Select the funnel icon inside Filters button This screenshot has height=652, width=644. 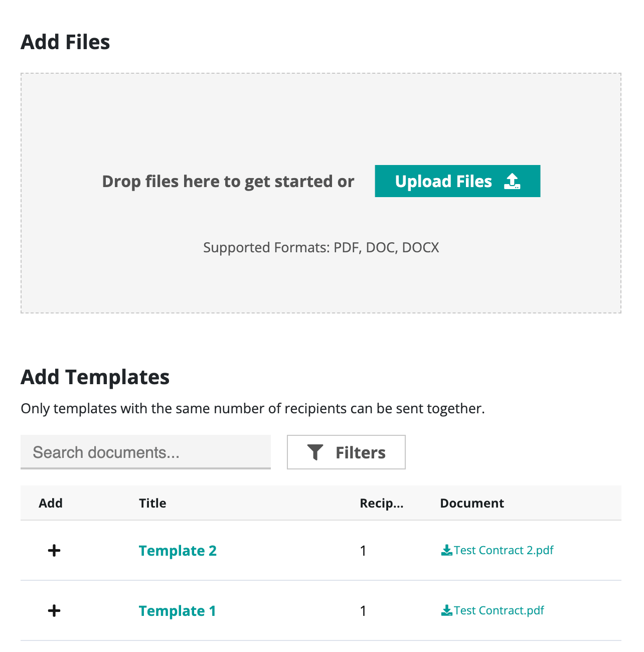point(315,452)
